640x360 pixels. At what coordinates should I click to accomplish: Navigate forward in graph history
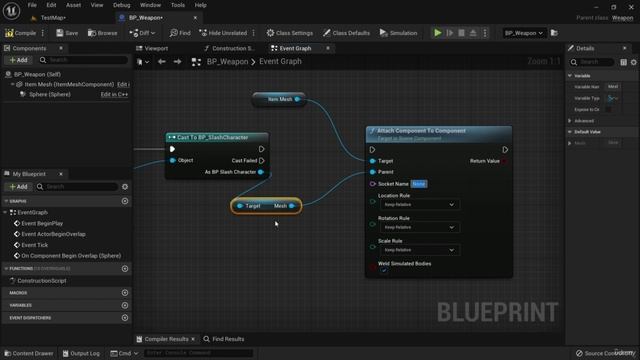coord(177,62)
